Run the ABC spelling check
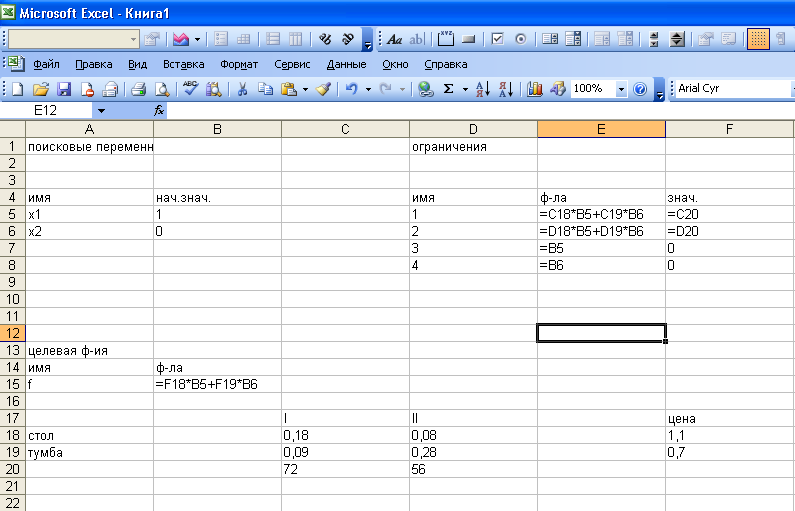Image resolution: width=795 pixels, height=511 pixels. click(x=190, y=89)
